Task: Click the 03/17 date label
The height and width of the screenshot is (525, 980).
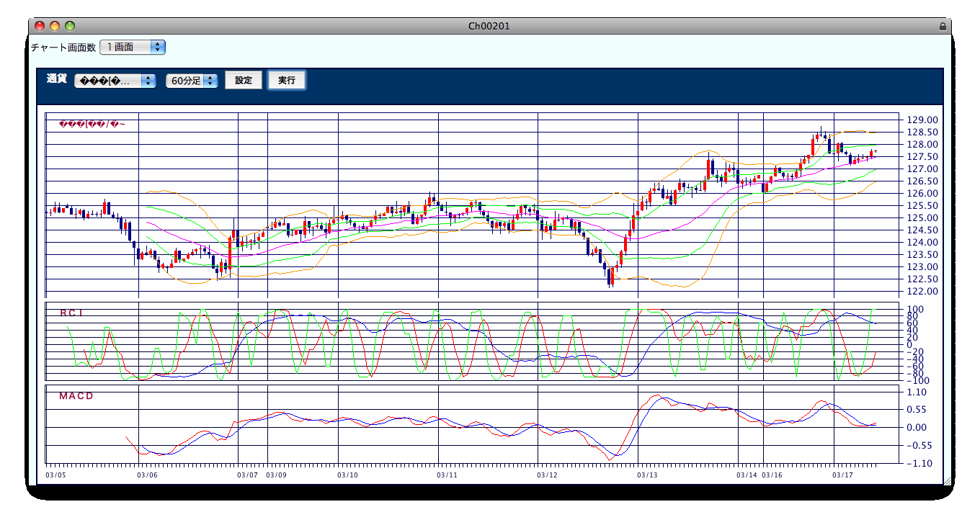Action: tap(843, 475)
